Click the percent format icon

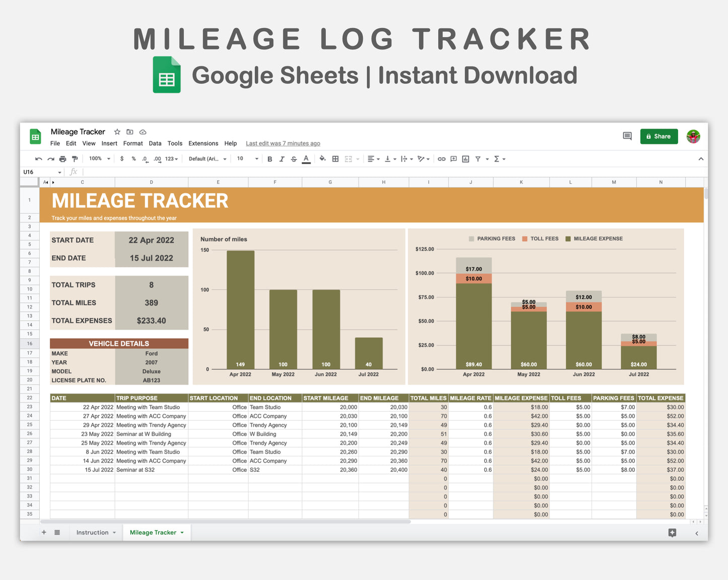(133, 159)
